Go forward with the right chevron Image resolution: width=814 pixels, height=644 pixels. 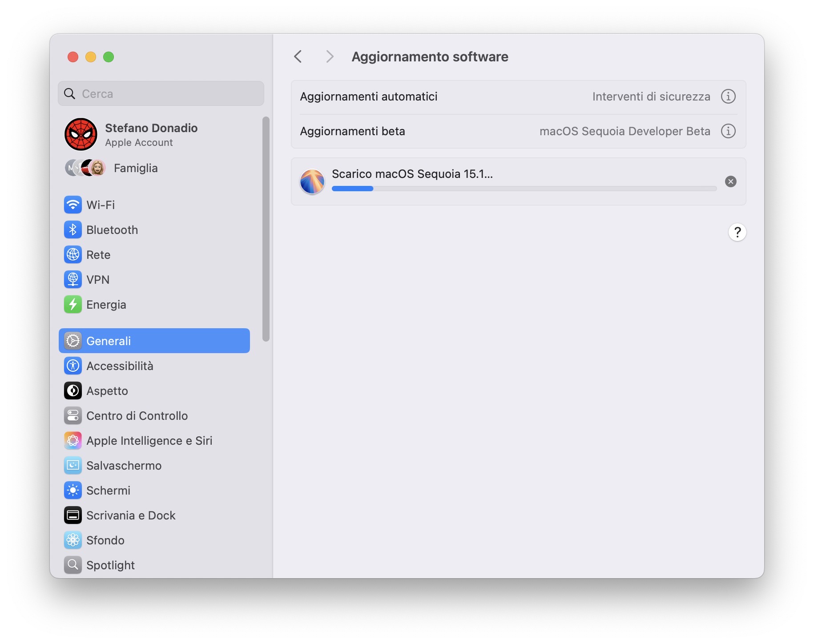click(330, 56)
